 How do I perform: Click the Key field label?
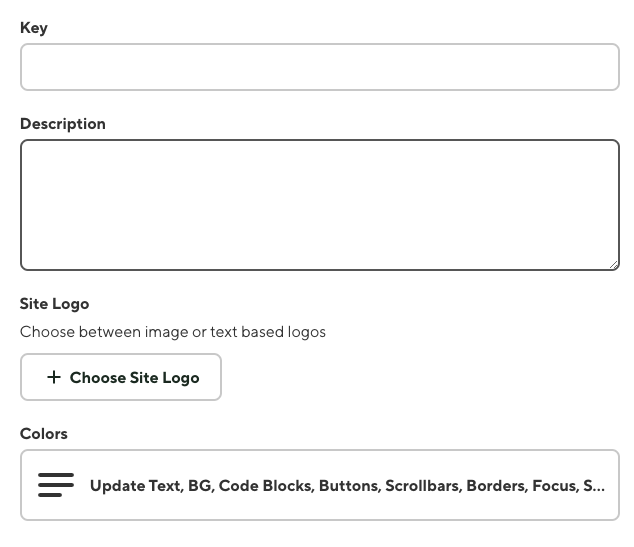[34, 28]
